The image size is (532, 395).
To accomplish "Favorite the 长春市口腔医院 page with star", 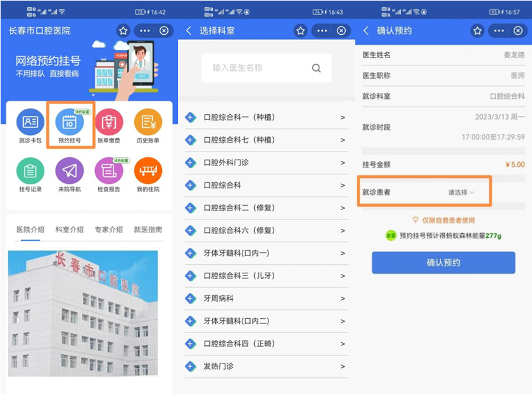I will click(x=123, y=31).
